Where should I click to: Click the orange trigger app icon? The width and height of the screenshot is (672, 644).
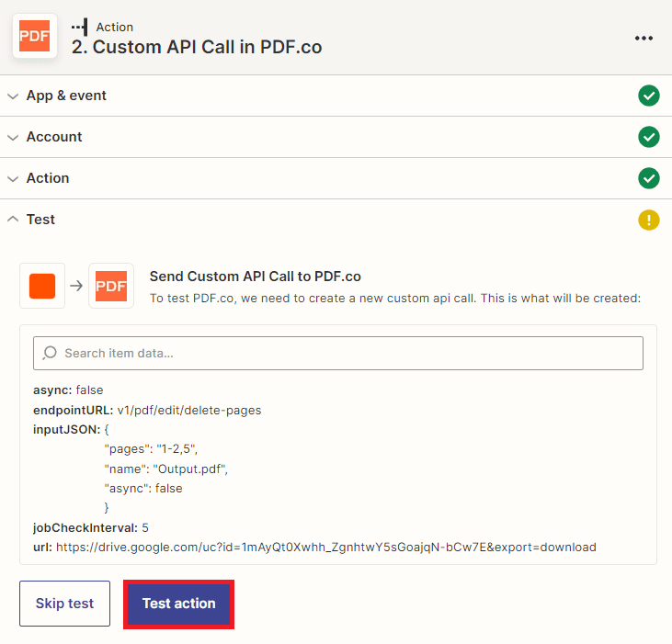(x=42, y=286)
